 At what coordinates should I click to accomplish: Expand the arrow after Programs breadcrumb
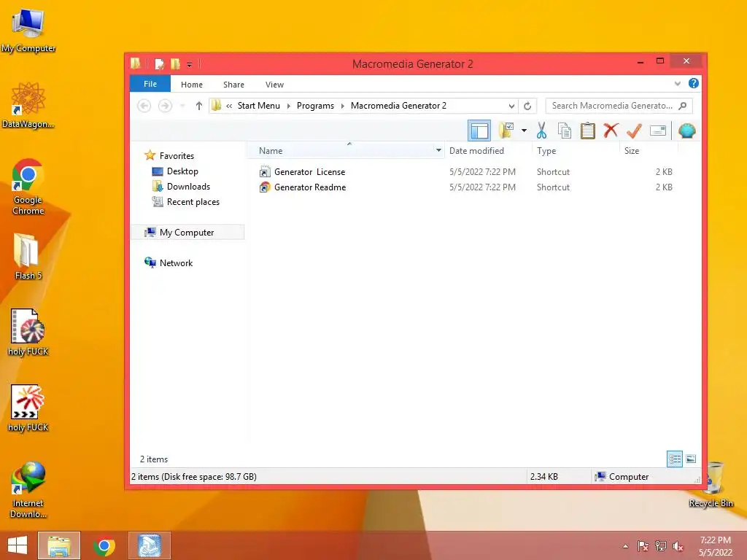[x=343, y=106]
